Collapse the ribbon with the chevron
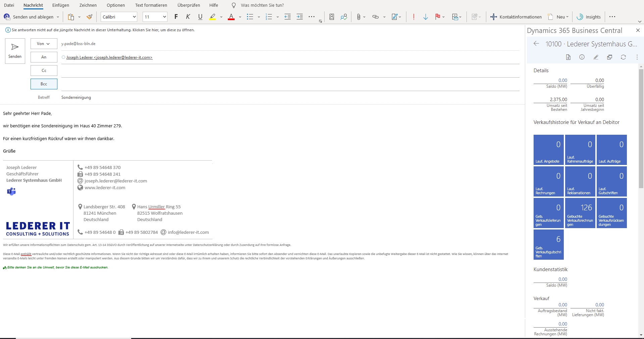 tap(640, 22)
